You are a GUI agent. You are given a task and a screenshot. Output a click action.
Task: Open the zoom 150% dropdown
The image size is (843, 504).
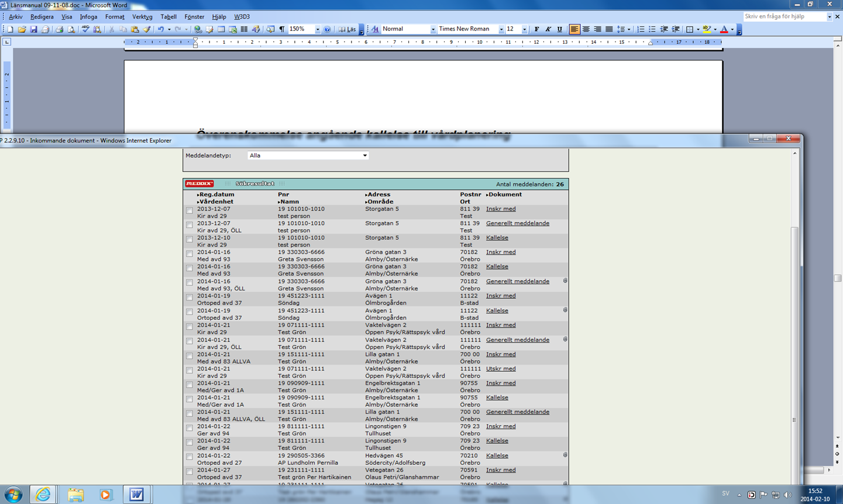[x=318, y=29]
